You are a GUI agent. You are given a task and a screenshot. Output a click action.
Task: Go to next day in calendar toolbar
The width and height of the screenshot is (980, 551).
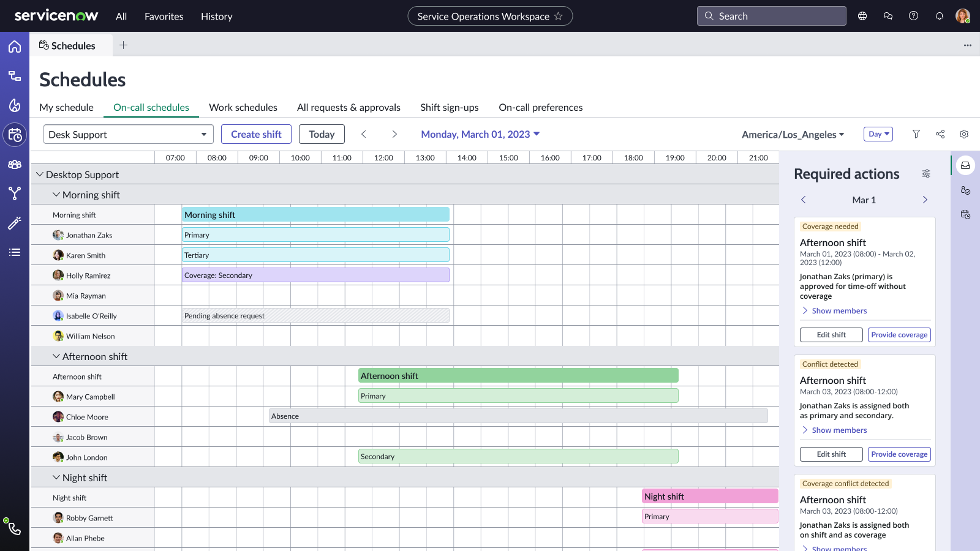[394, 134]
